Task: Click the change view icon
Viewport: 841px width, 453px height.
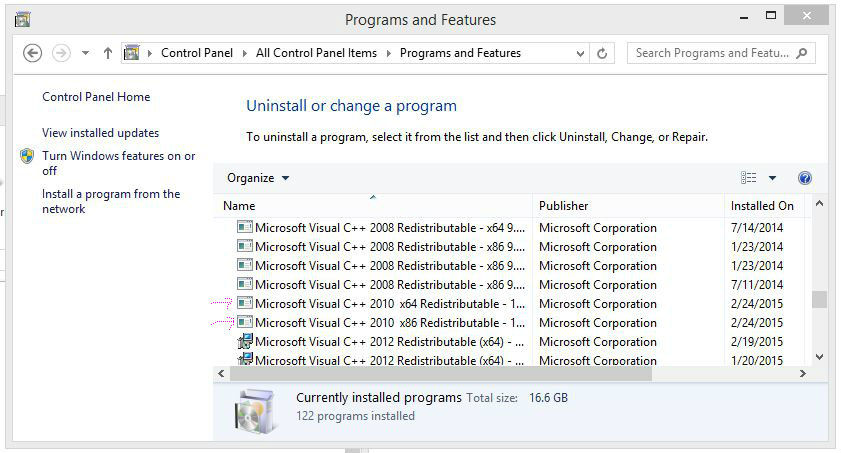Action: pyautogui.click(x=749, y=177)
